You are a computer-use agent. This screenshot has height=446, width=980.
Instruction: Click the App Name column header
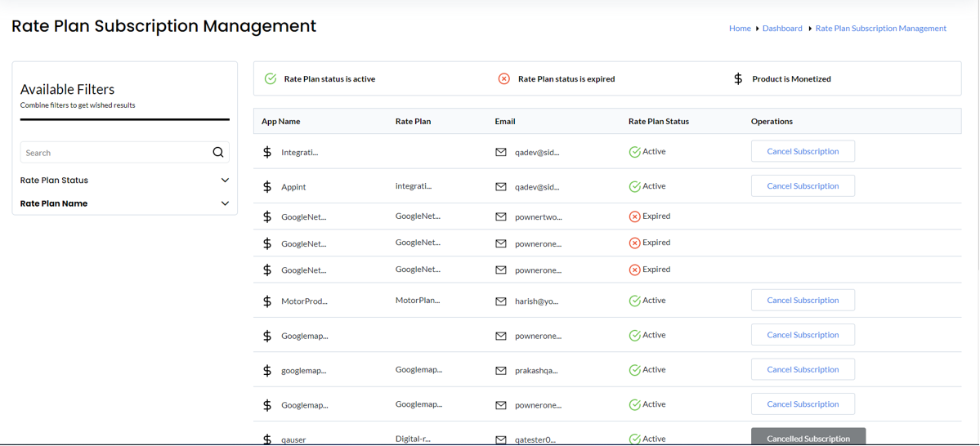coord(280,121)
